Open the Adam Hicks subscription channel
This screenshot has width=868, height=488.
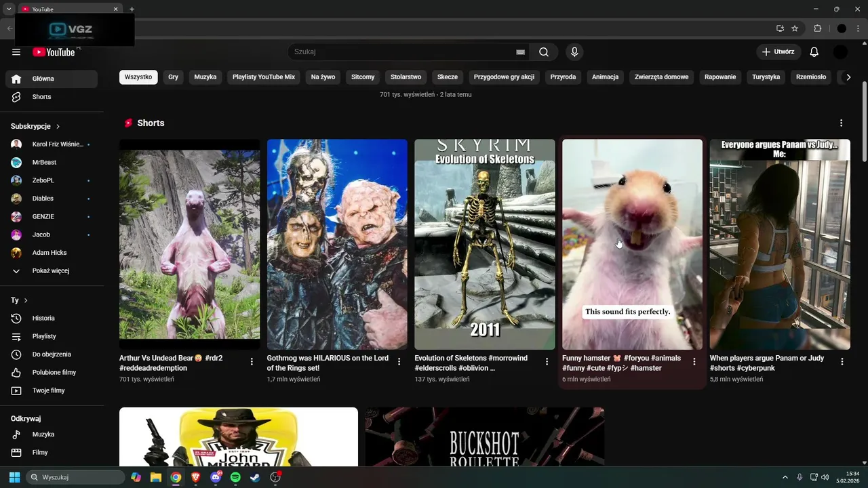[x=52, y=253]
